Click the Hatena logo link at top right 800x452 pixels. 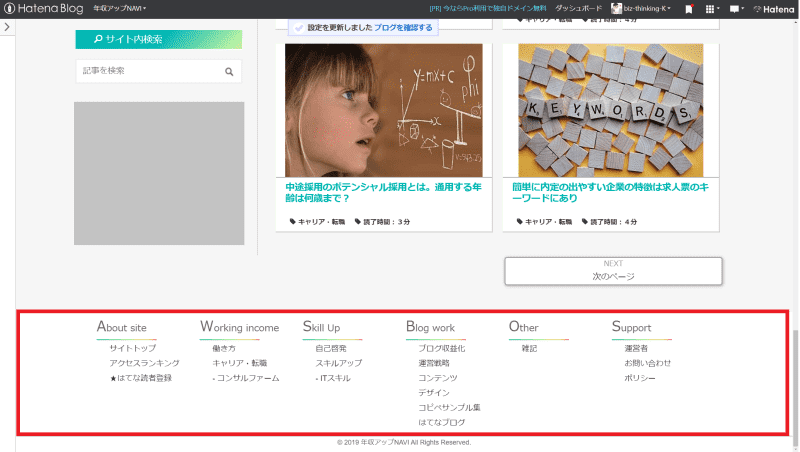[x=774, y=9]
